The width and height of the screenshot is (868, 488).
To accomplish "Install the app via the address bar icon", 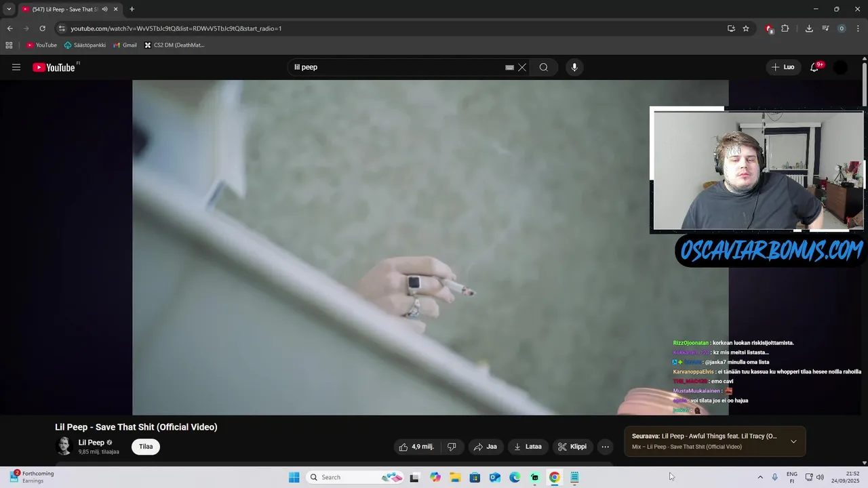I will tap(731, 28).
